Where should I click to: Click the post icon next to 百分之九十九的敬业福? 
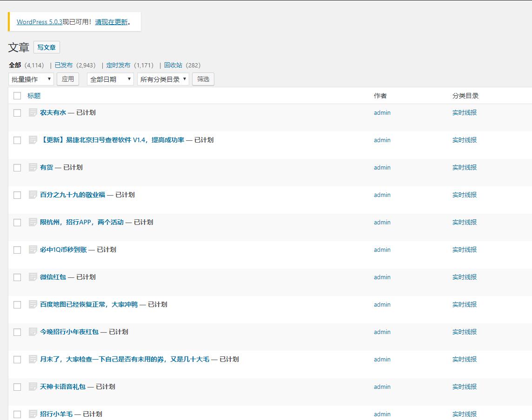tap(33, 195)
